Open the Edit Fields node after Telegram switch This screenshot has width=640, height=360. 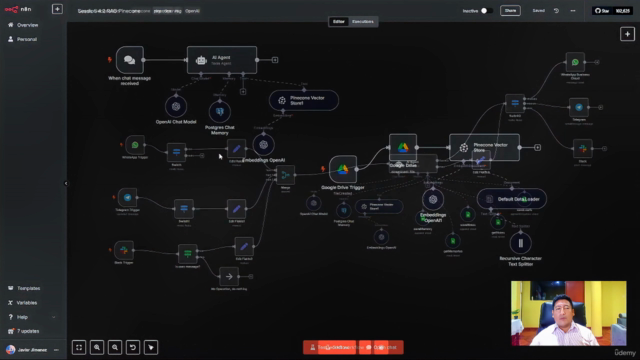236,209
